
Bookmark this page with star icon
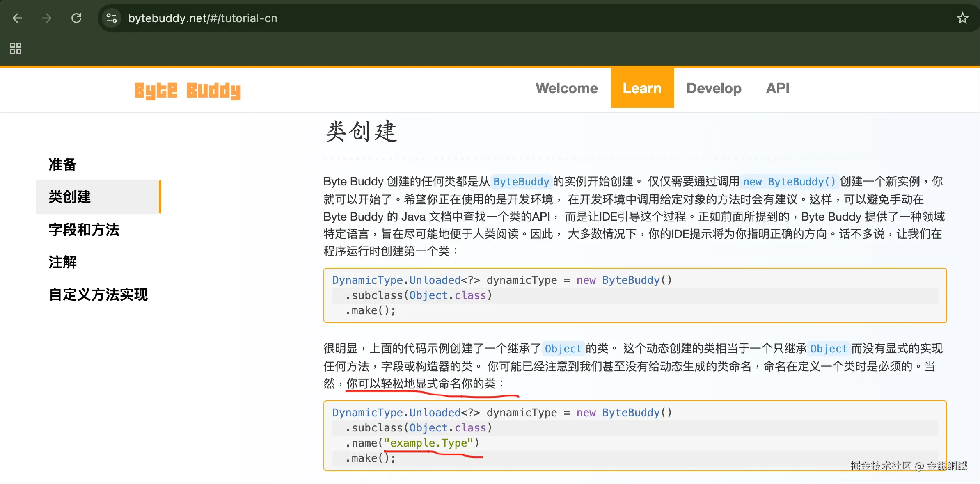tap(962, 18)
